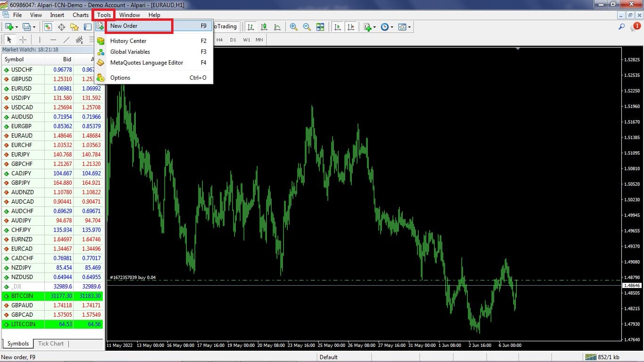Open the View menu
644x362 pixels.
36,15
